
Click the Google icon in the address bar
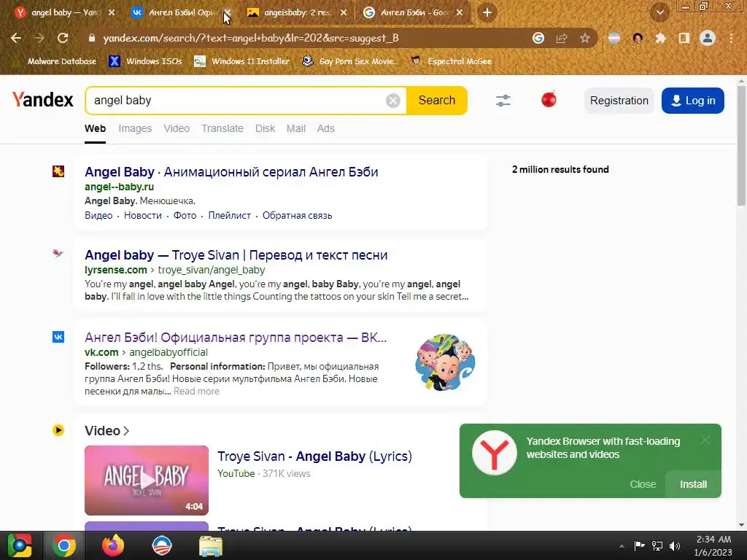click(538, 38)
